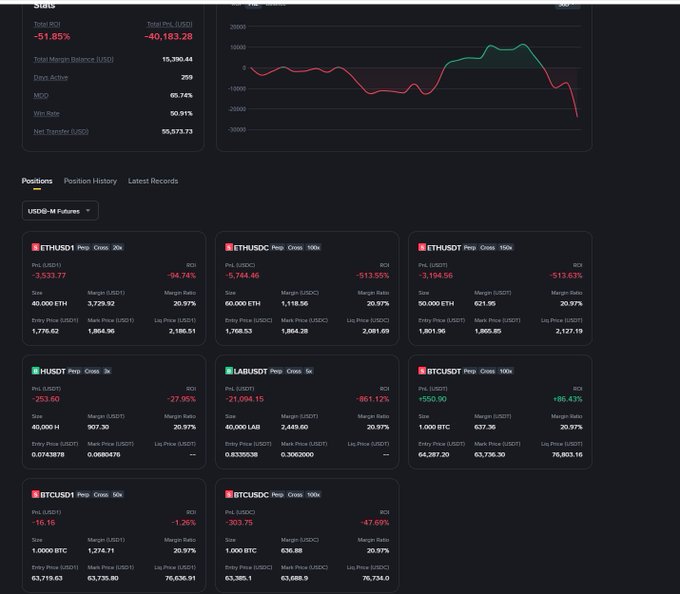Click the ETHUSDT short side icon

tap(422, 247)
